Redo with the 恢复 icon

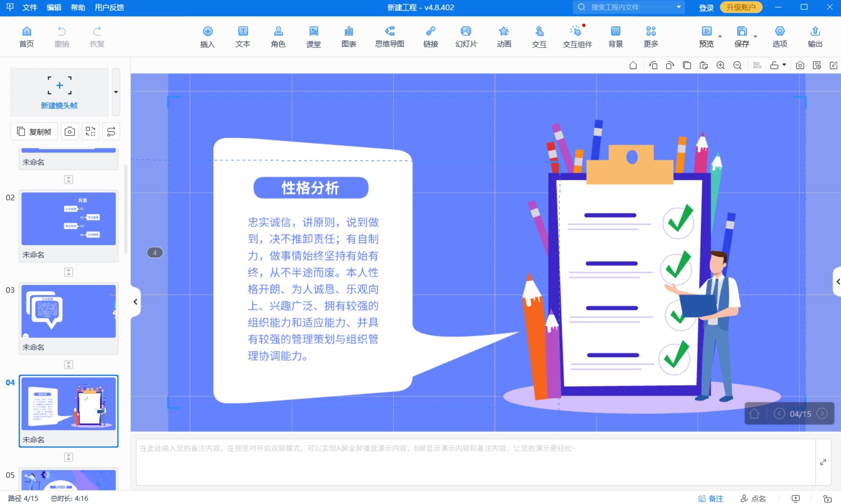(97, 37)
